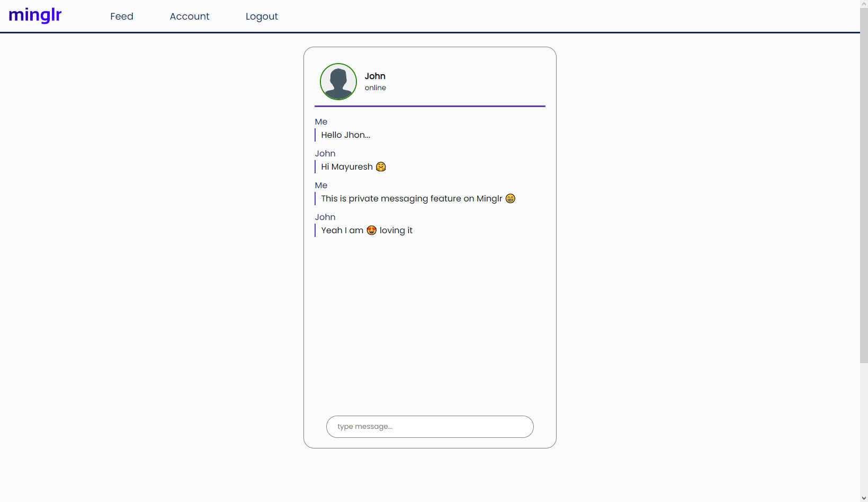Click the online status text
Viewport: 868px width, 502px height.
point(375,88)
